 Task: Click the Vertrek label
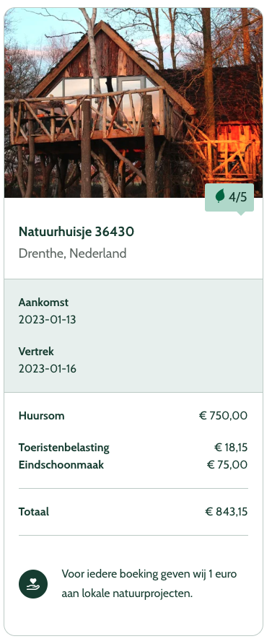tap(36, 352)
